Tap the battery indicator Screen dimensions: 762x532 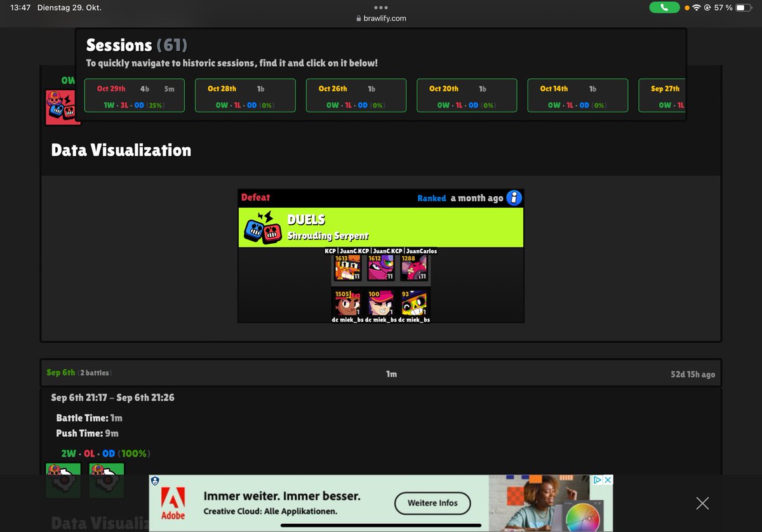(x=744, y=8)
